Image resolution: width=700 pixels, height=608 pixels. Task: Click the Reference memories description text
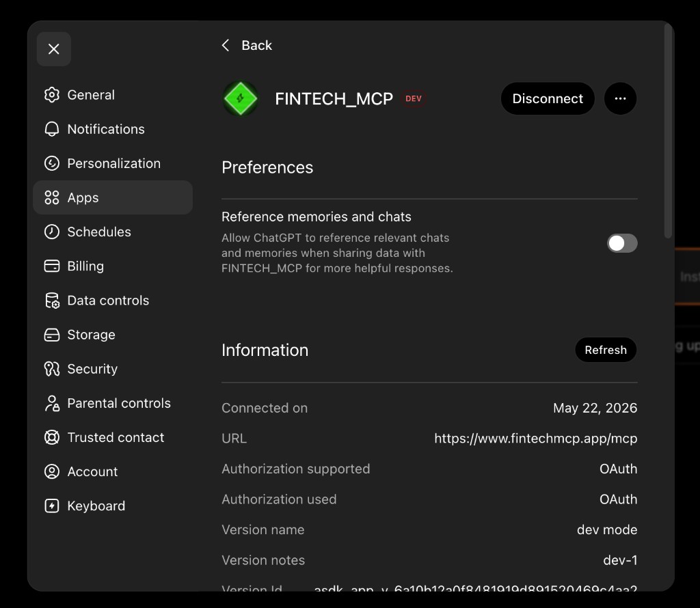337,253
